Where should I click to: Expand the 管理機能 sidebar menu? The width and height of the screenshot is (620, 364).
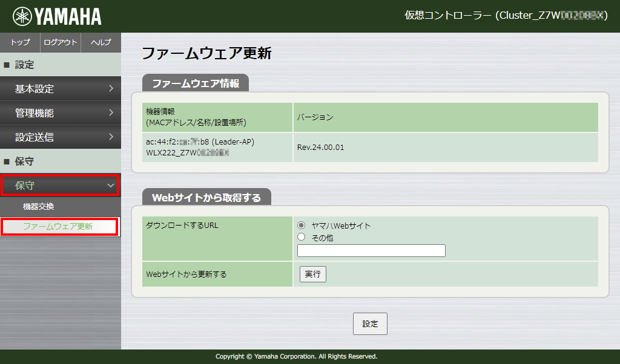click(x=61, y=112)
